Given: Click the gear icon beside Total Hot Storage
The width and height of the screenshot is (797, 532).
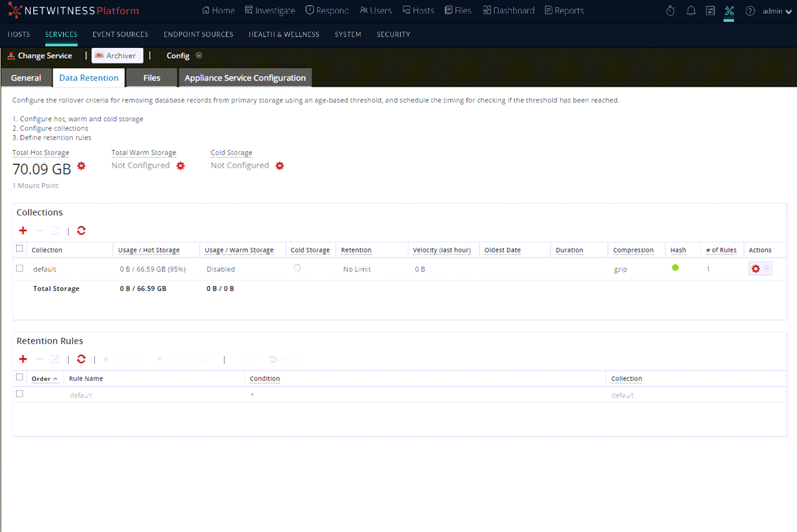Looking at the screenshot, I should click(x=81, y=166).
